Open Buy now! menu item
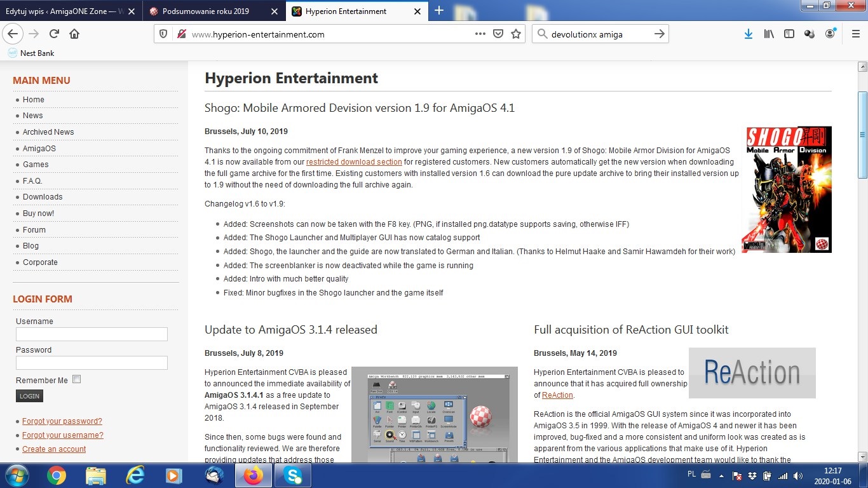 (x=38, y=213)
